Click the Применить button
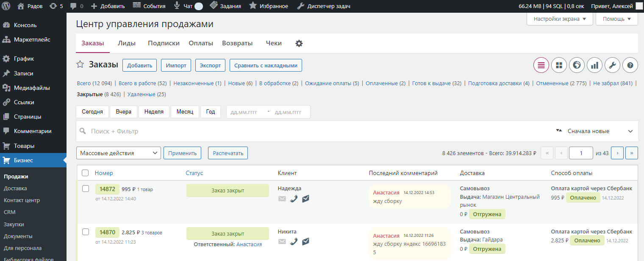Viewport: 644px width, 261px height. pos(183,153)
